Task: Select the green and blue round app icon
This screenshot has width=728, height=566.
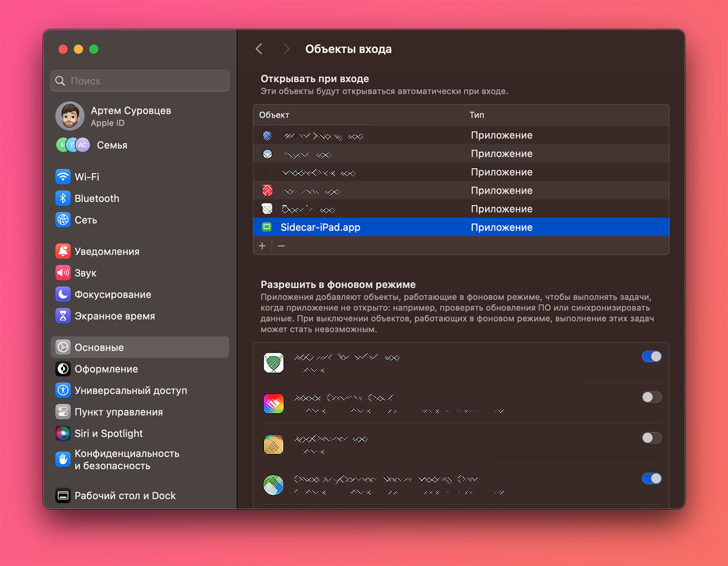Action: 274,485
